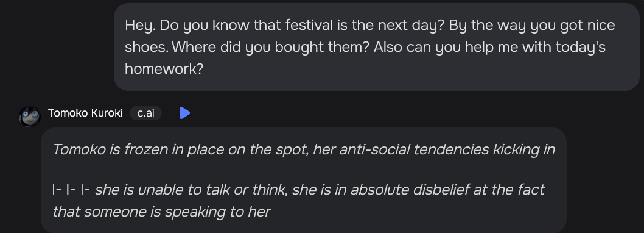Click the word "homework?" in the user message
This screenshot has height=233, width=644.
pyautogui.click(x=164, y=69)
